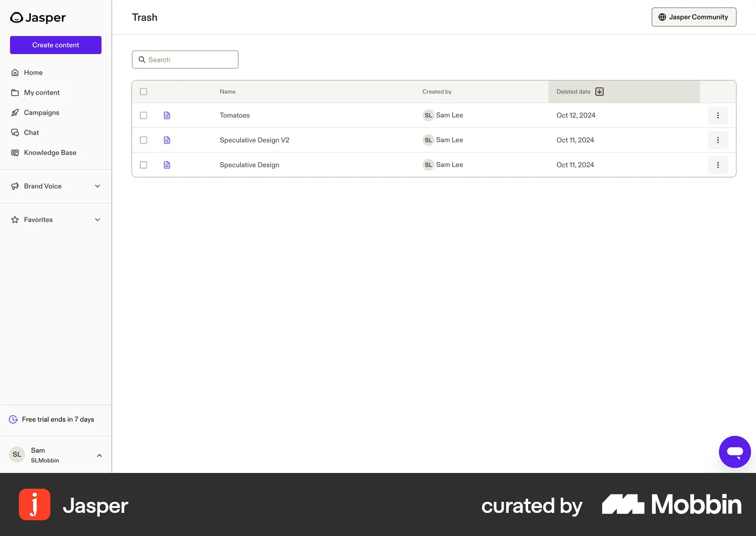Click the free trial clock icon
The image size is (756, 536).
pos(14,419)
